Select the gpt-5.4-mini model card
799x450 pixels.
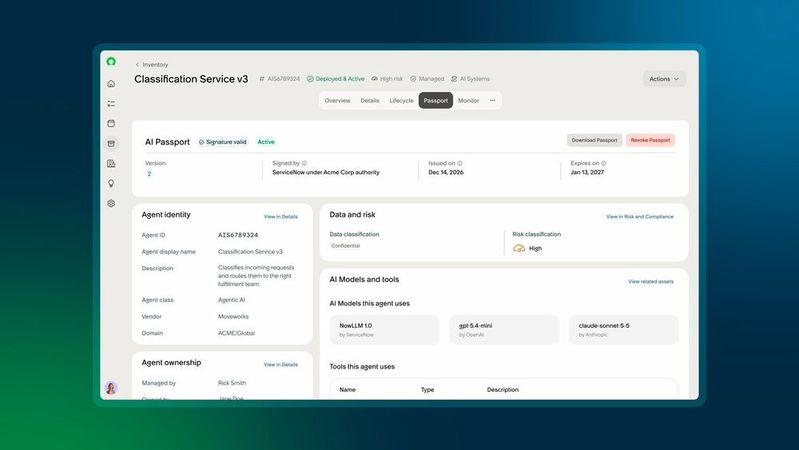point(504,330)
